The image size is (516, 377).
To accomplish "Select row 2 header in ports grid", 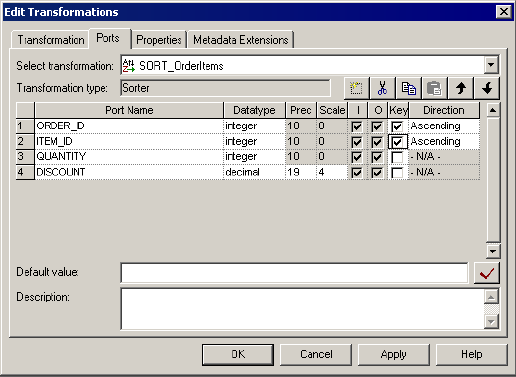I will [x=25, y=141].
